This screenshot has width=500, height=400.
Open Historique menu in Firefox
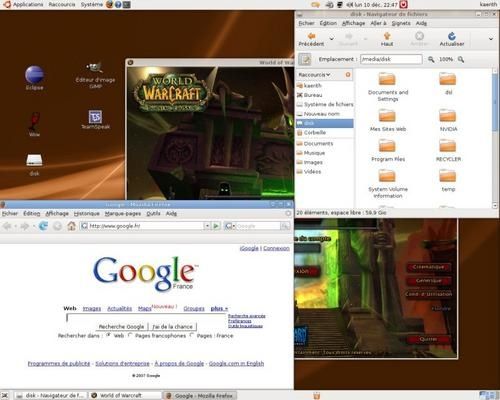coord(87,213)
